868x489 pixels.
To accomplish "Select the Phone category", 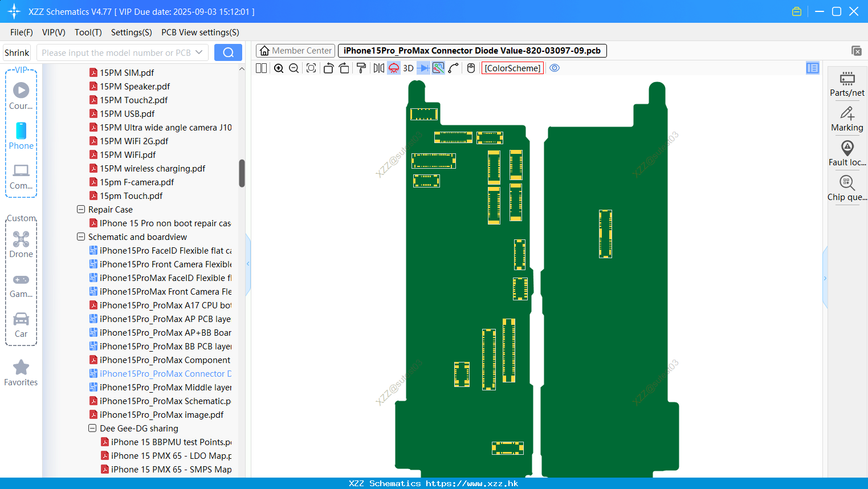I will pyautogui.click(x=21, y=136).
